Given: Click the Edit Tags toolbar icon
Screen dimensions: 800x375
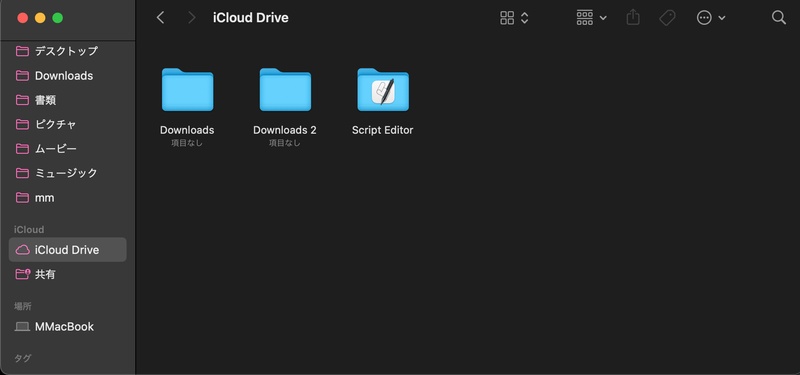Looking at the screenshot, I should click(x=667, y=18).
